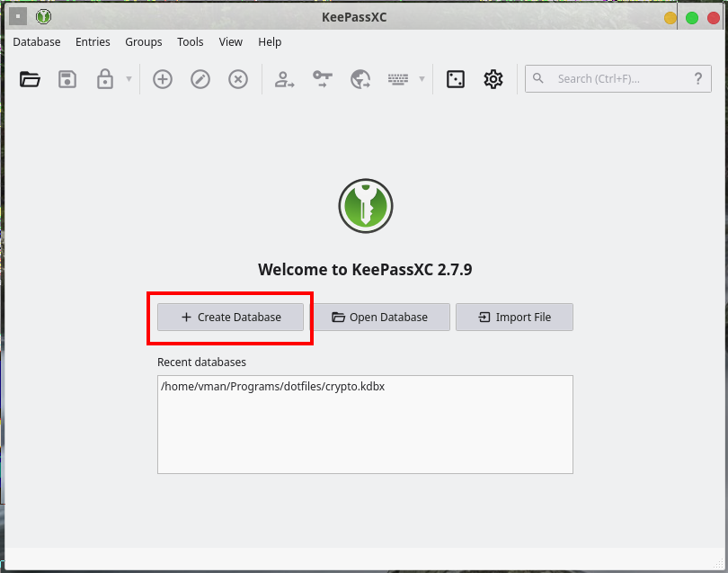Click the Copy URL globe icon

[x=360, y=79]
